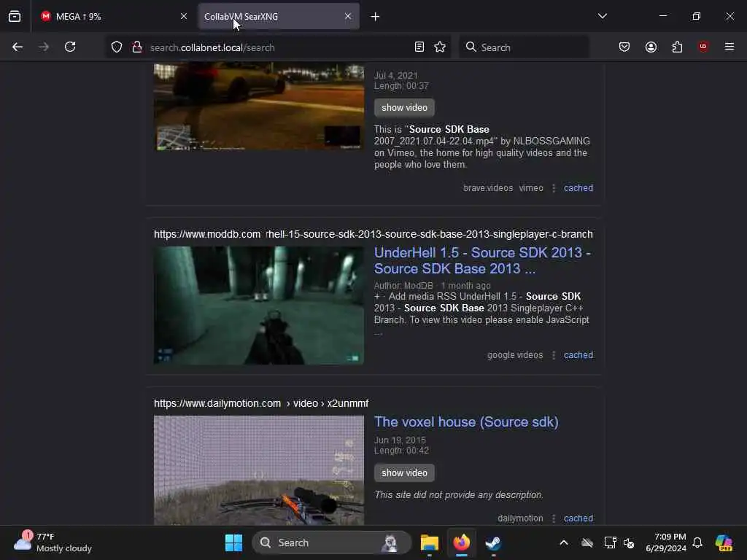Open a new browser tab
Viewport: 747px width, 560px height.
[375, 17]
